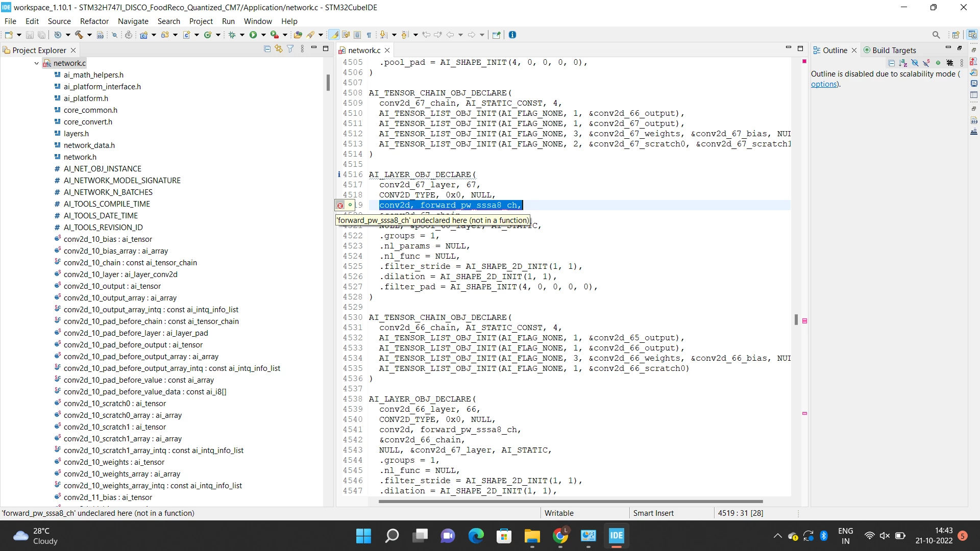Toggle Skip All Breakpoints button
The height and width of the screenshot is (551, 980).
114,35
